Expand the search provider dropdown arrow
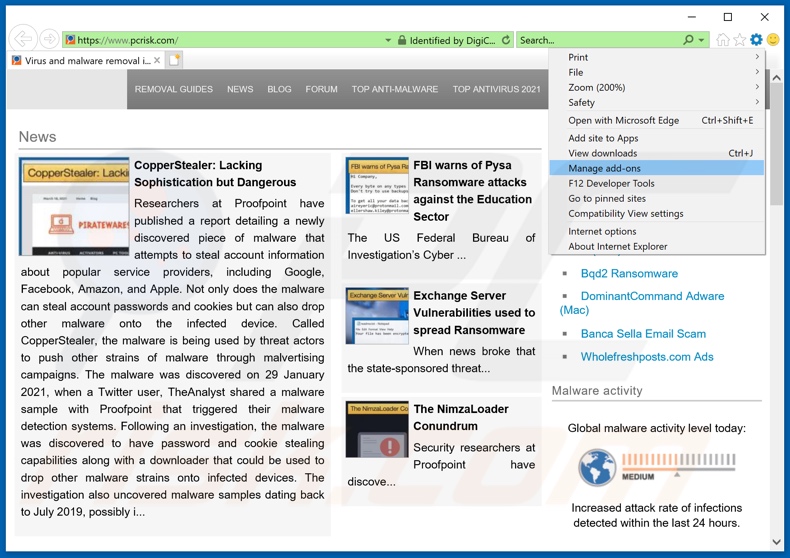The height and width of the screenshot is (558, 790). [701, 40]
